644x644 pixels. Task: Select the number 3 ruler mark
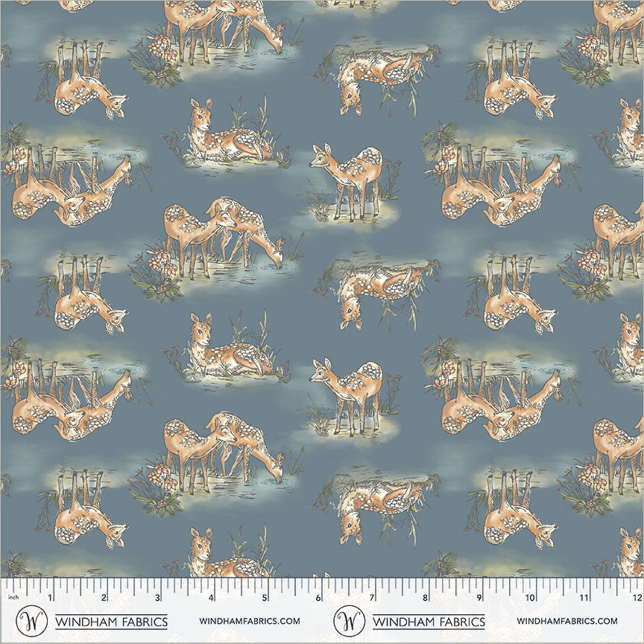tap(157, 598)
